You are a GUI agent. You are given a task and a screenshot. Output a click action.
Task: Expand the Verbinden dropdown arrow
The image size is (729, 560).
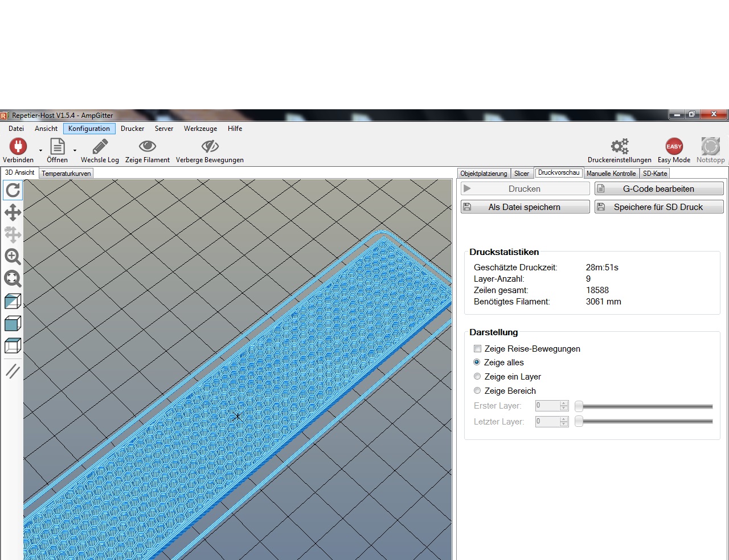40,151
